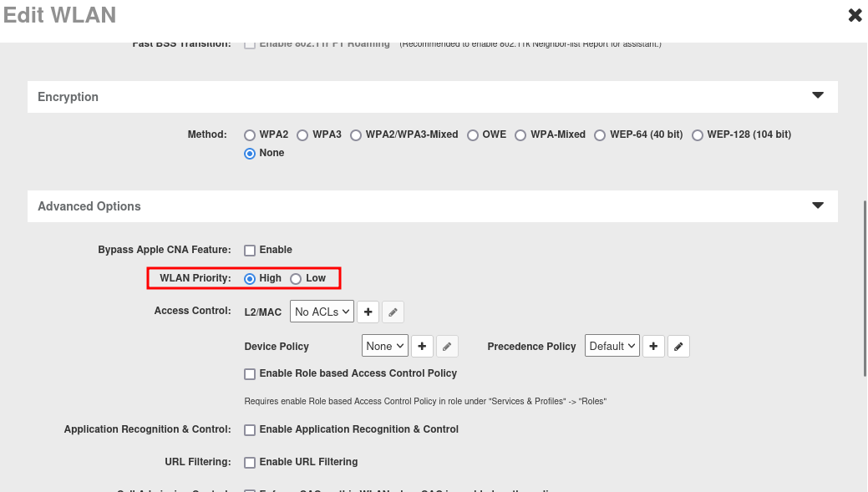Enable Bypass Apple CNA Feature checkbox
Viewport: 868px width, 492px height.
coord(250,251)
